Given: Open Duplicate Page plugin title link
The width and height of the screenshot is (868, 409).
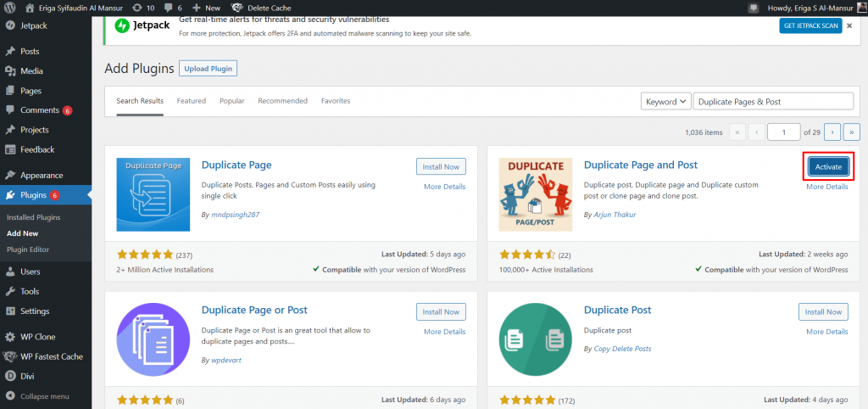Looking at the screenshot, I should pos(237,165).
